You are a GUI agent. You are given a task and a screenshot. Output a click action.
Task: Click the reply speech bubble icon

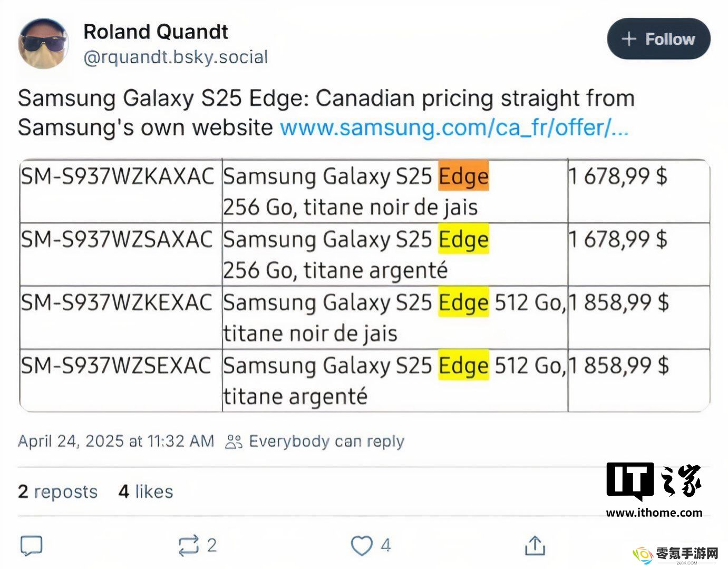(31, 546)
